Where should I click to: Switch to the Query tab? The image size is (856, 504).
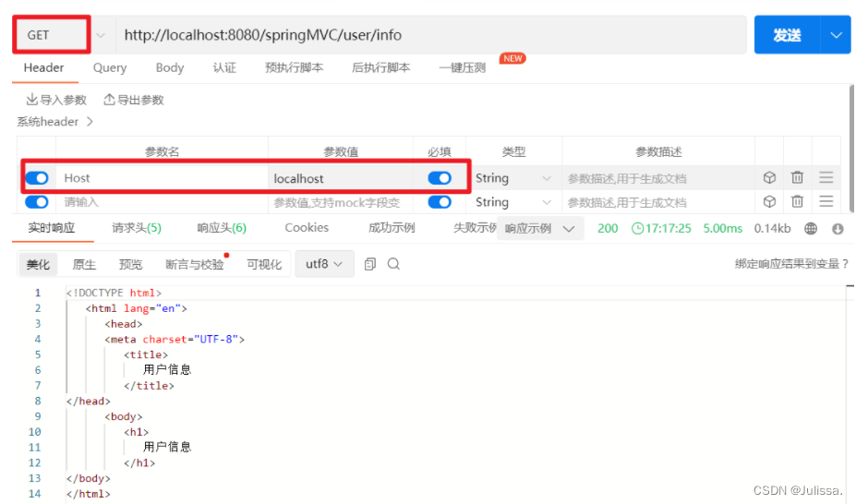(x=110, y=67)
